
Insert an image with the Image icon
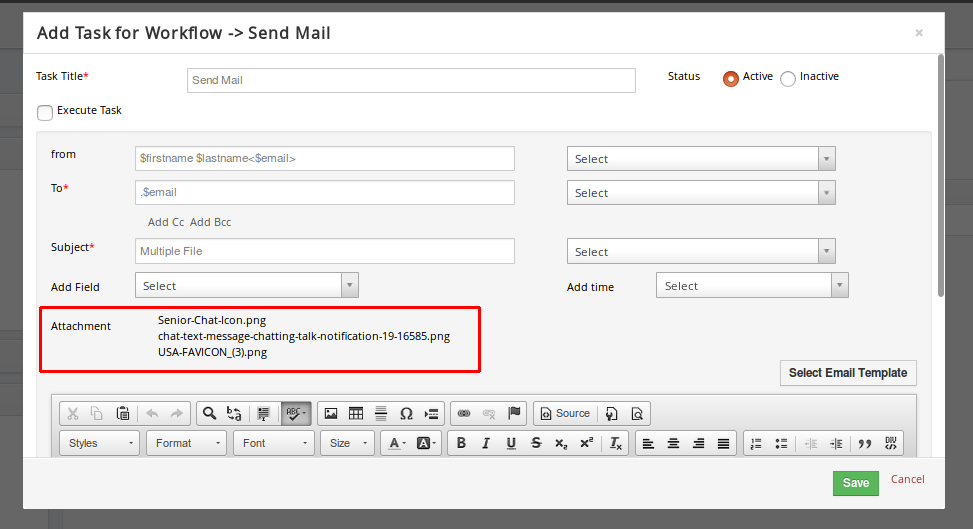[331, 414]
